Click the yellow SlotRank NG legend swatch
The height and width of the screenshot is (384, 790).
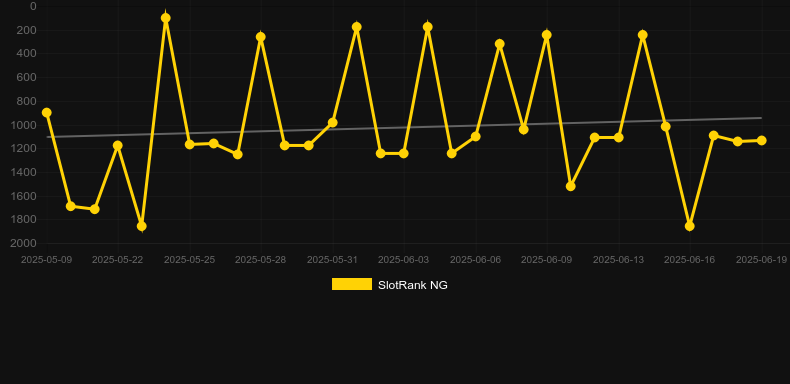[x=352, y=284]
